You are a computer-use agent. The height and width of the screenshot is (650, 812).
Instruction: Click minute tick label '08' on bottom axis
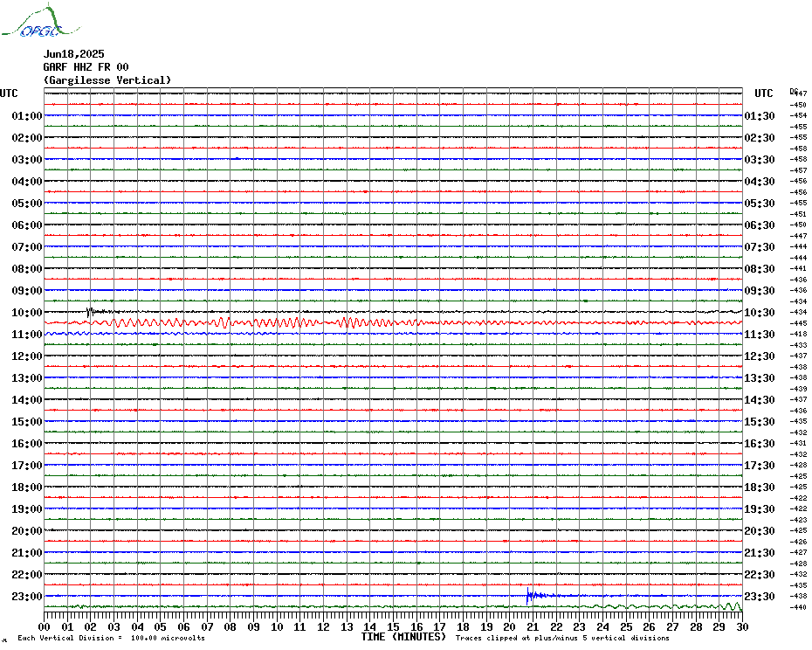tap(231, 626)
